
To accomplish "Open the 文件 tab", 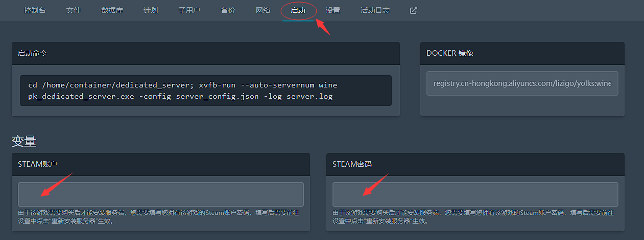I will click(x=74, y=10).
